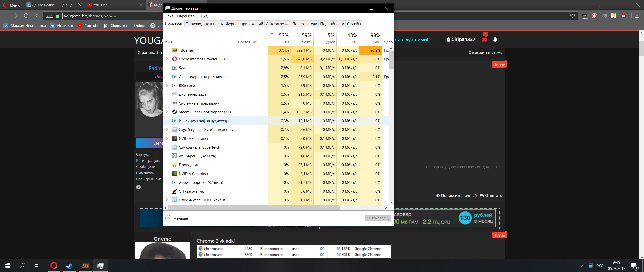Click the Opera icon in taskbar
Screen dimensions: 644x272
(54, 266)
